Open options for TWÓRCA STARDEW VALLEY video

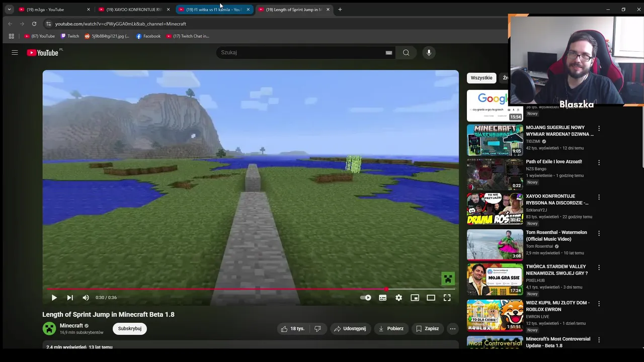[599, 267]
